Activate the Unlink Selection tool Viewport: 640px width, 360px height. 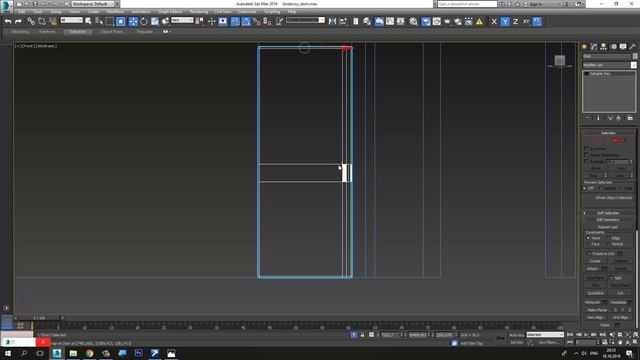pyautogui.click(x=42, y=21)
